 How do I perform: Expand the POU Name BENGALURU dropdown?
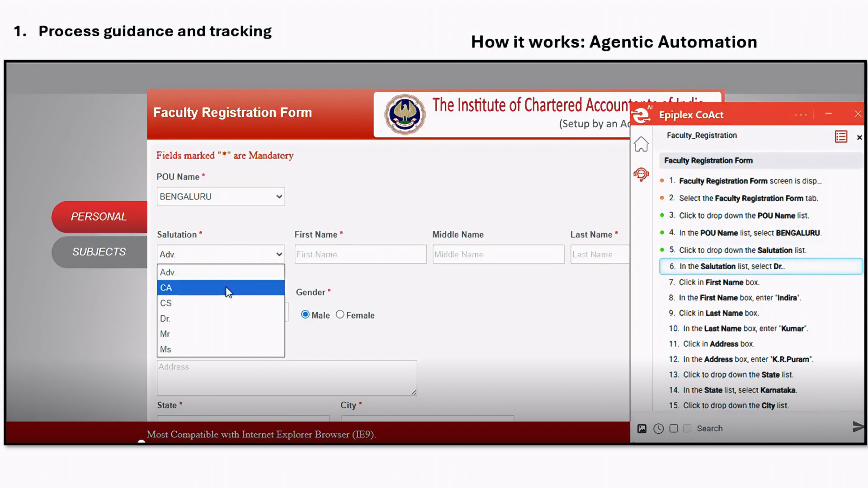[221, 197]
